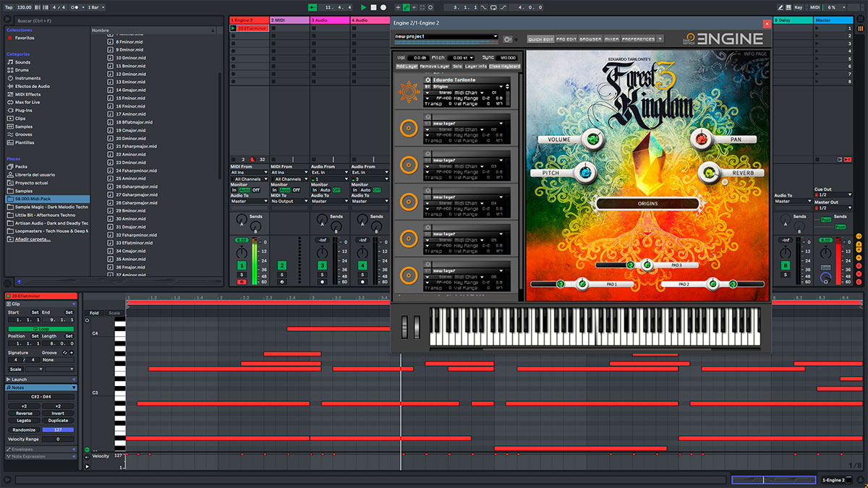This screenshot has height=488, width=868.
Task: Open the MIDI Effects category
Action: (27, 94)
